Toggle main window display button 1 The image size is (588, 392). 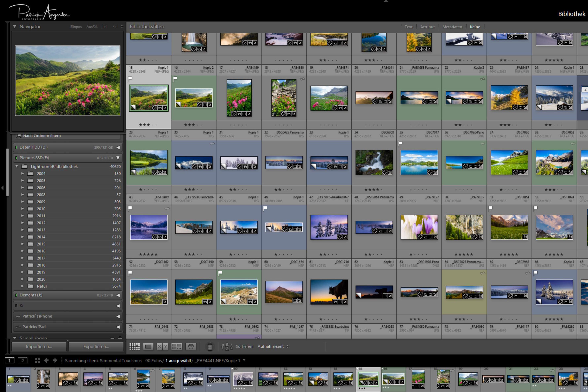(x=9, y=360)
